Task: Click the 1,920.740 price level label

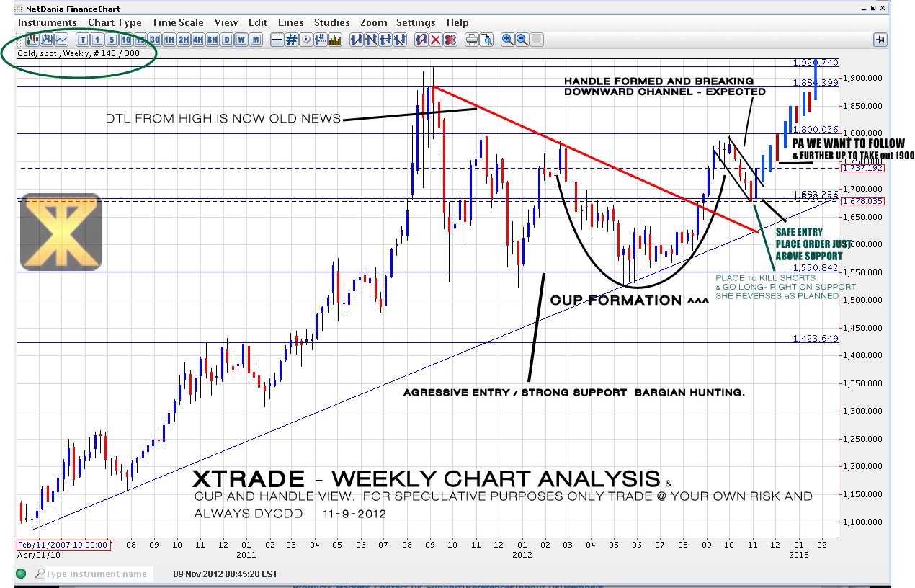Action: click(814, 63)
